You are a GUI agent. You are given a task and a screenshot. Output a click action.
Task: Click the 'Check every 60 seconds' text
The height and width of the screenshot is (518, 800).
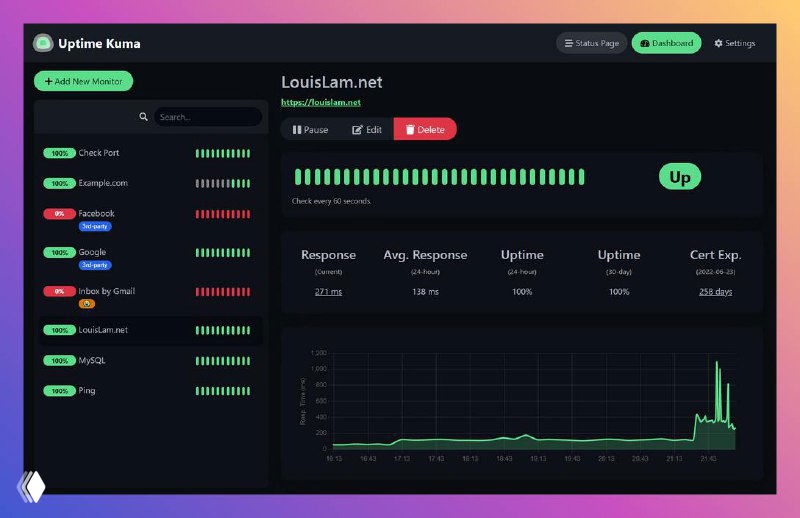pos(331,201)
